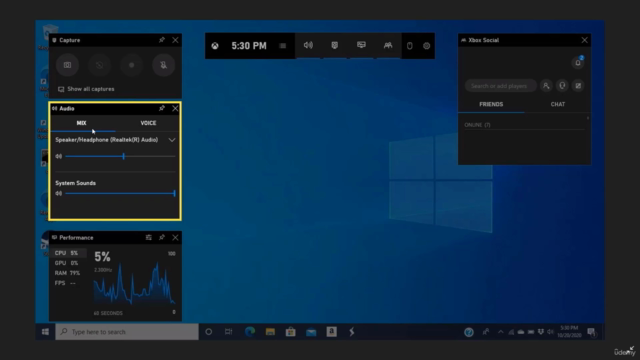This screenshot has width=640, height=360.
Task: Switch to CHAT tab in Xbox Social
Action: 558,104
